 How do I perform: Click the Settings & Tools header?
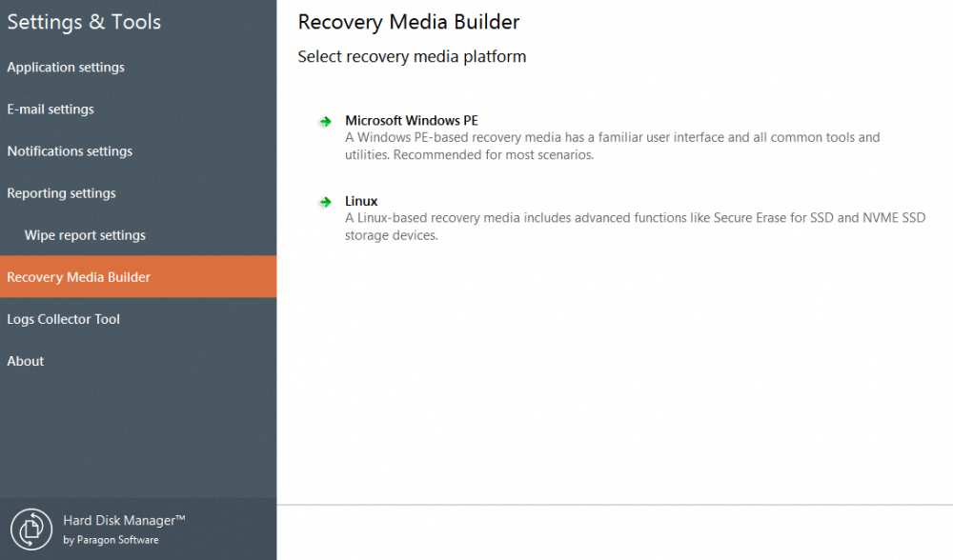83,21
